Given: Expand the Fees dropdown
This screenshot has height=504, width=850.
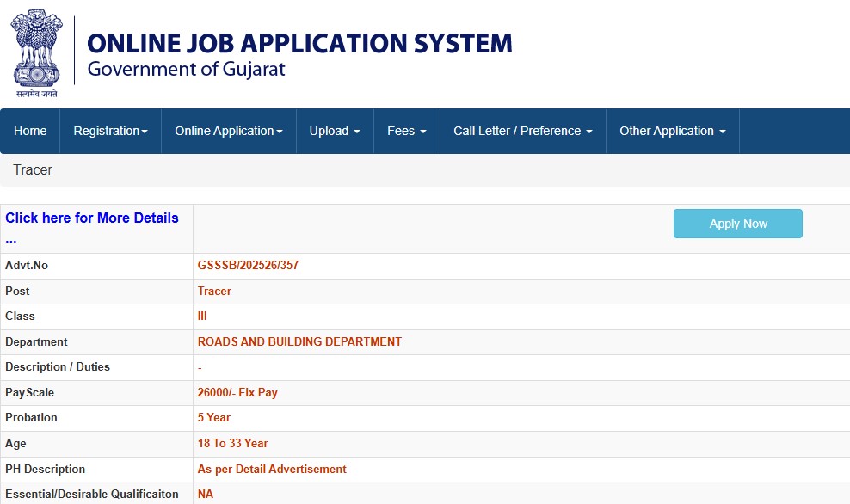Looking at the screenshot, I should [406, 131].
